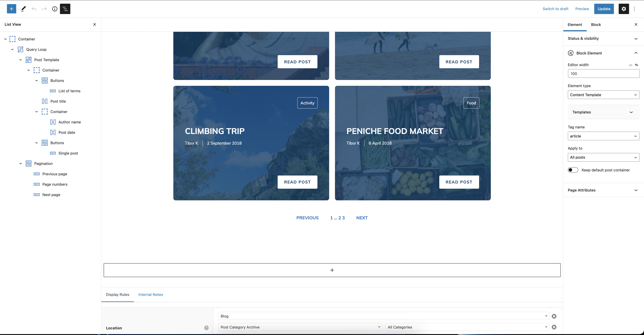
Task: Click the Redo arrow
Action: point(44,9)
